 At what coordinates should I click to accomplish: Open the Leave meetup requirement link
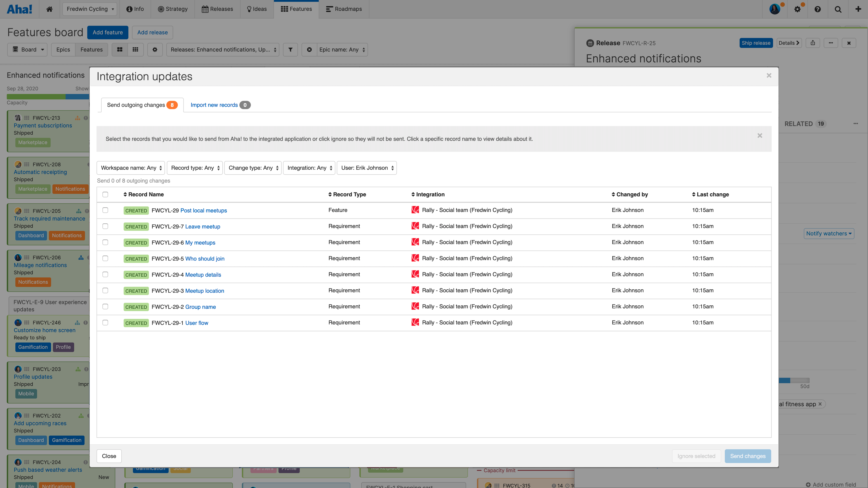click(x=202, y=226)
